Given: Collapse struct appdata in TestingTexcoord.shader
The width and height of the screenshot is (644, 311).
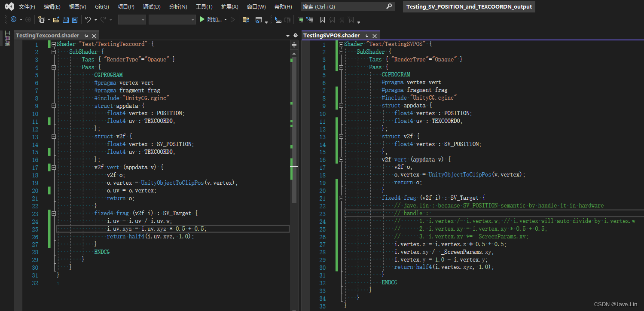Looking at the screenshot, I should tap(54, 106).
